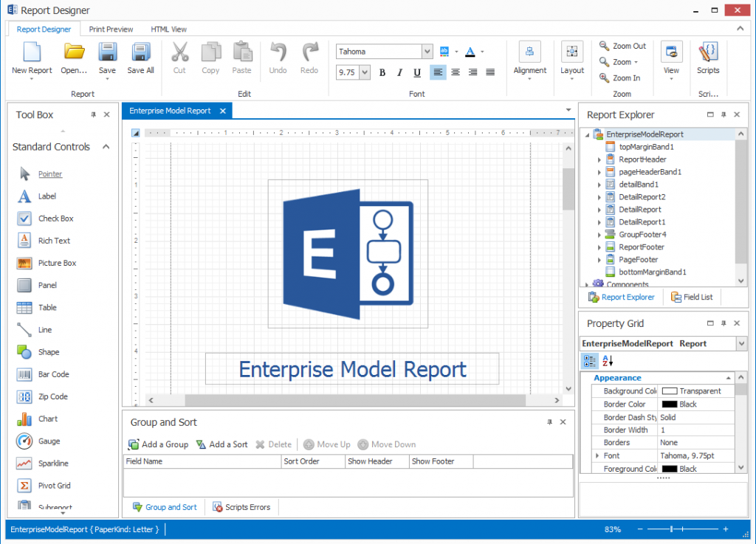
Task: Select the PageFooter tree item
Action: pos(638,259)
